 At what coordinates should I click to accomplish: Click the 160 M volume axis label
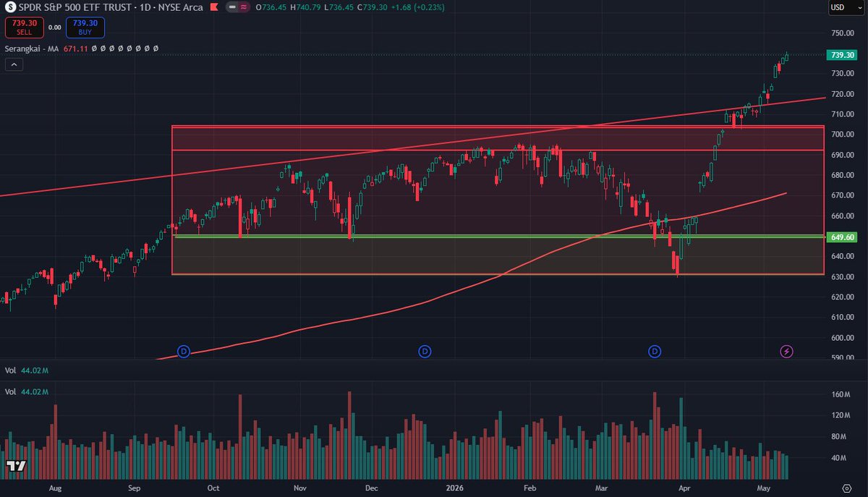click(841, 395)
